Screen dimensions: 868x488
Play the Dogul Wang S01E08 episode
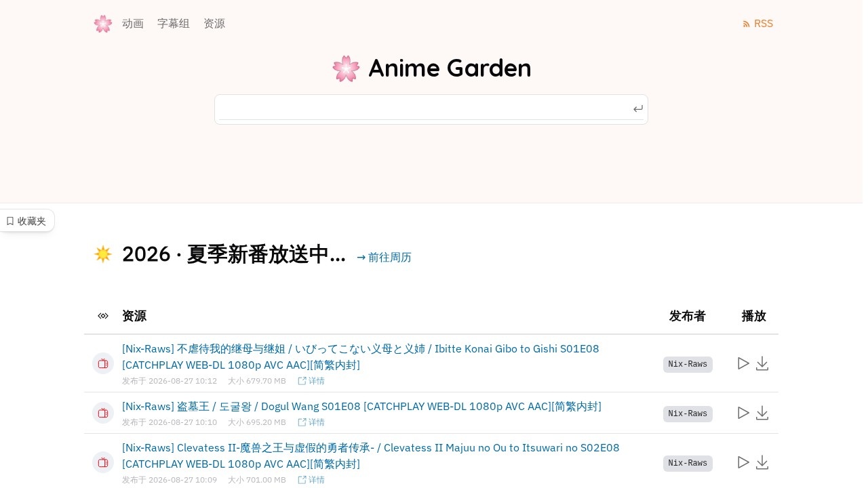tap(743, 413)
